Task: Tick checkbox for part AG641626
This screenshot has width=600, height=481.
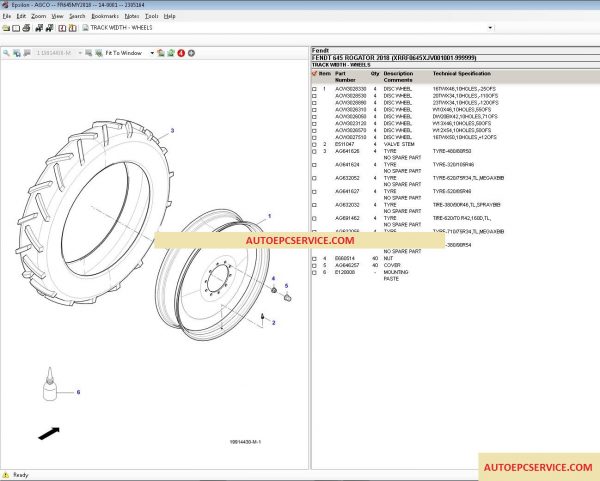Action: (x=315, y=152)
